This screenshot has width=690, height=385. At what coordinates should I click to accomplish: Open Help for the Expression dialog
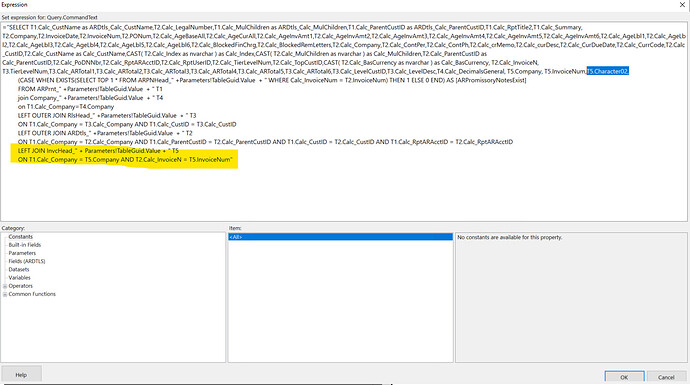(x=21, y=374)
